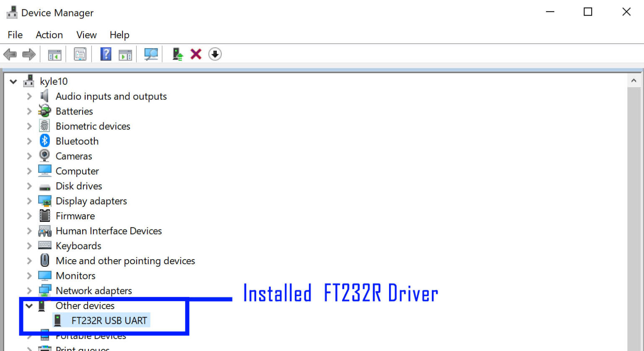Expand the Bluetooth category

pyautogui.click(x=29, y=141)
